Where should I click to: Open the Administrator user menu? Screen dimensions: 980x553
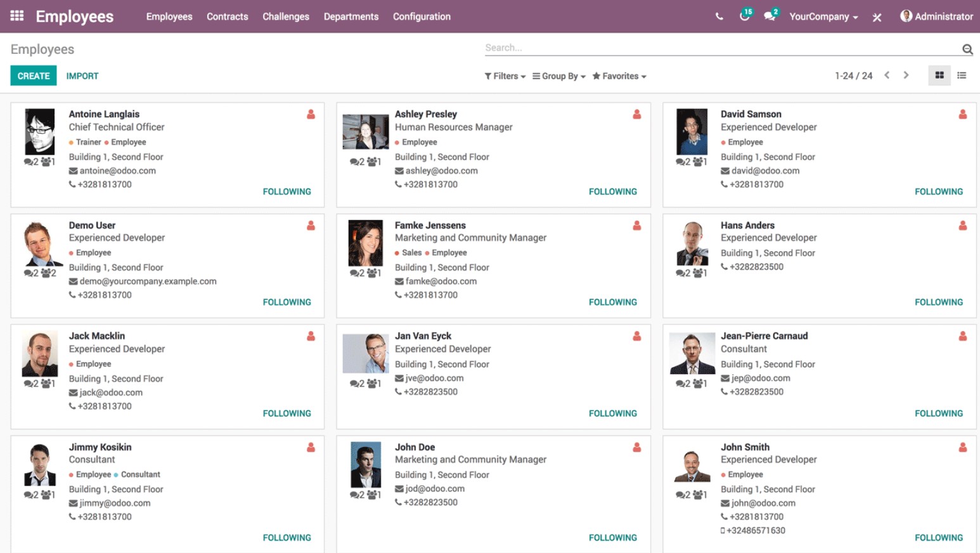point(936,16)
